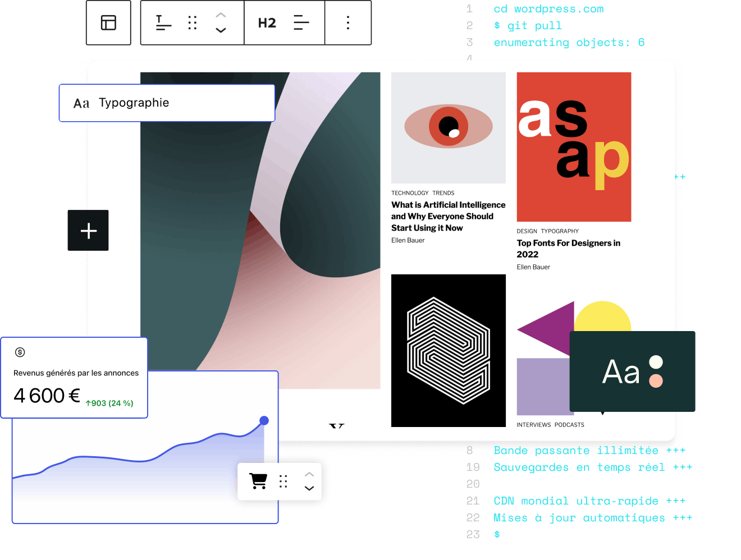
Task: Click drag handle beside the cart icon
Action: coord(283,481)
